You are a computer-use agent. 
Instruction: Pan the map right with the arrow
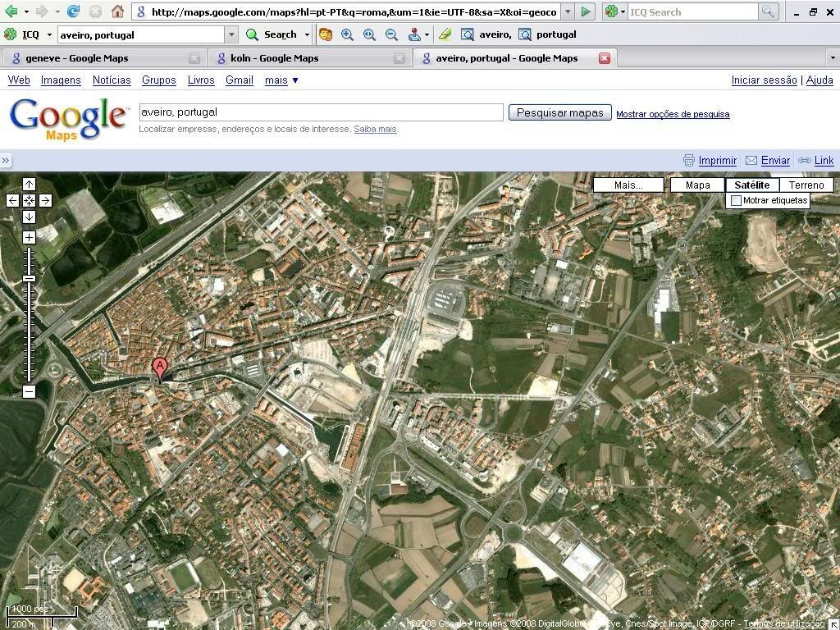45,200
